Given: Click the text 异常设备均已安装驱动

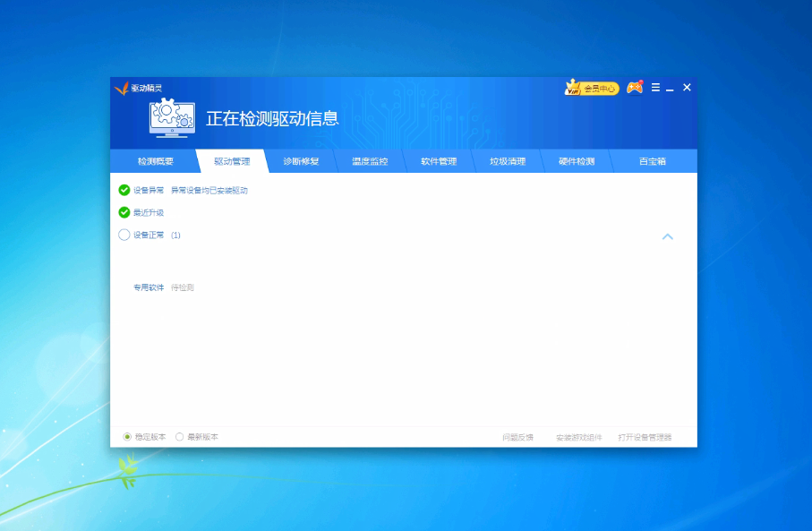Looking at the screenshot, I should point(209,190).
